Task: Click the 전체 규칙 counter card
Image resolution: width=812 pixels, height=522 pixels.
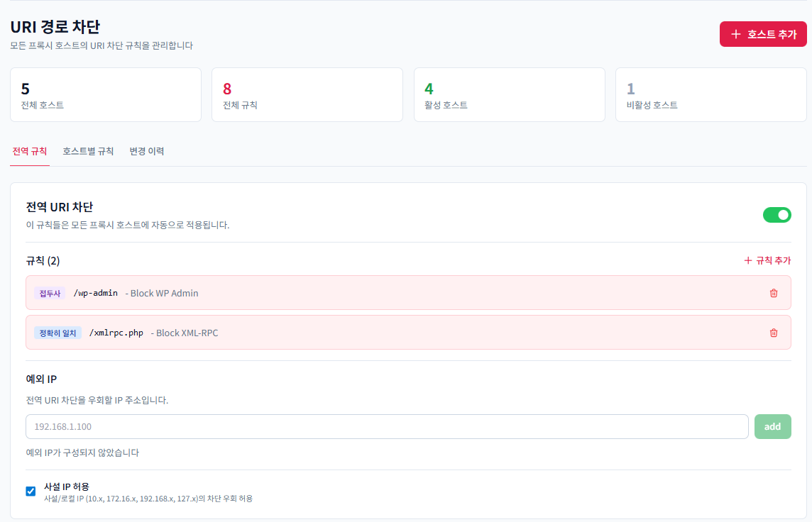Action: pos(307,94)
